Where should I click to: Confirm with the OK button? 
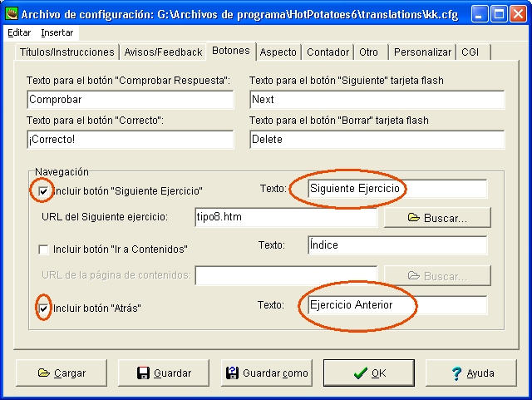[368, 373]
